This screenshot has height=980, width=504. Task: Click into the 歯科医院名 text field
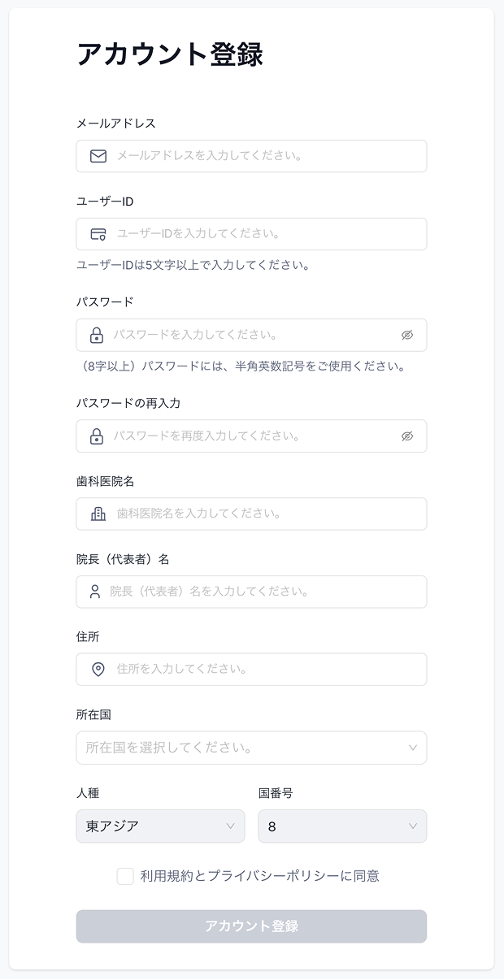[x=251, y=514]
